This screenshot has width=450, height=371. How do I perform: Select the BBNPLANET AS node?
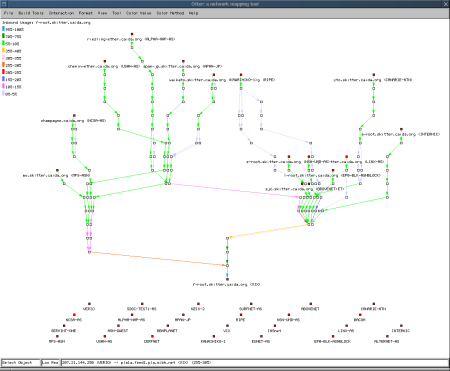[168, 326]
